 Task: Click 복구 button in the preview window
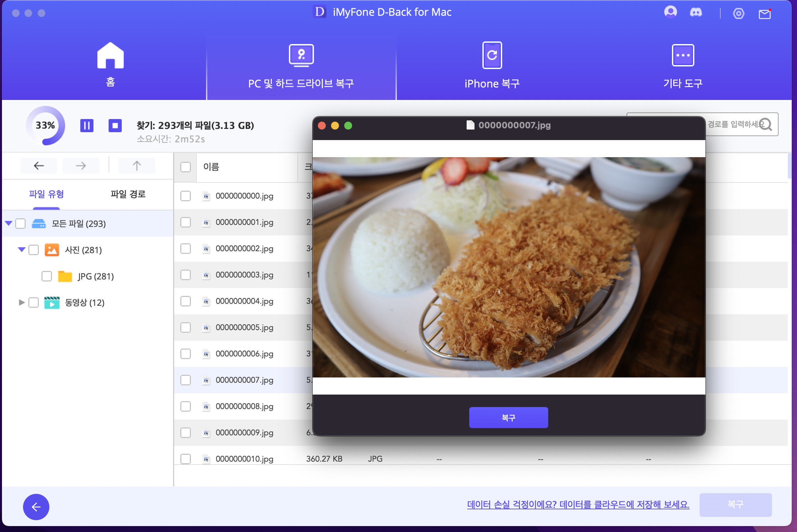[508, 417]
